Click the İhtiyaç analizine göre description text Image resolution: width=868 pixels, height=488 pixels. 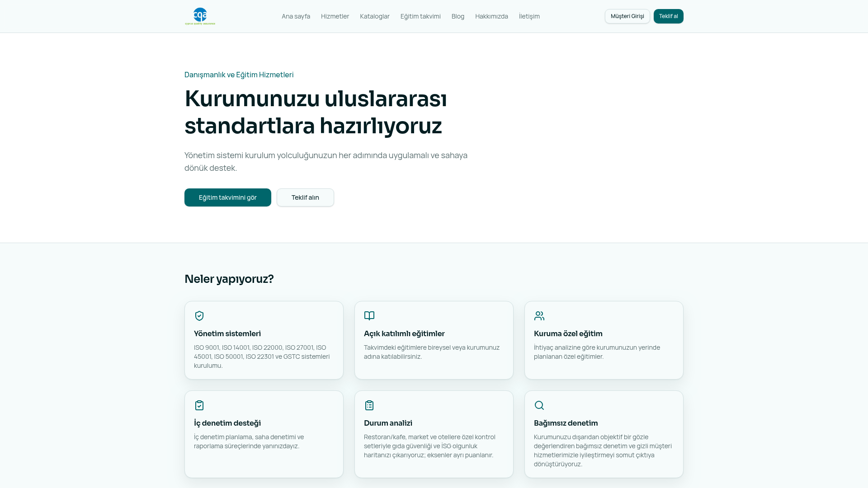tap(597, 352)
